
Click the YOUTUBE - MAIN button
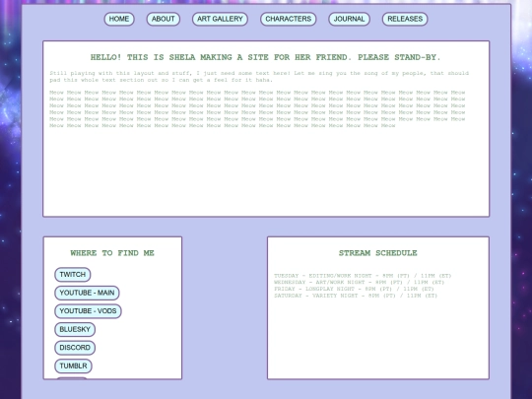click(87, 293)
